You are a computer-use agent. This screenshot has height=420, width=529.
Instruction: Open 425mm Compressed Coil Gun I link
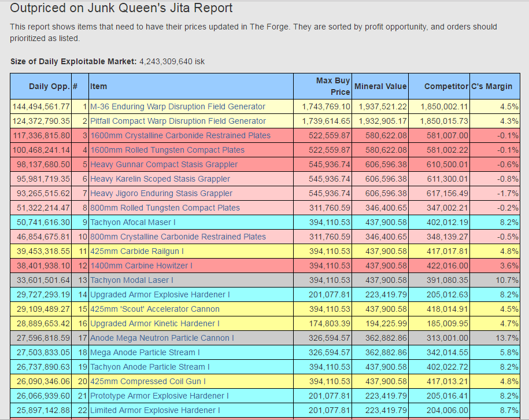[x=148, y=381]
